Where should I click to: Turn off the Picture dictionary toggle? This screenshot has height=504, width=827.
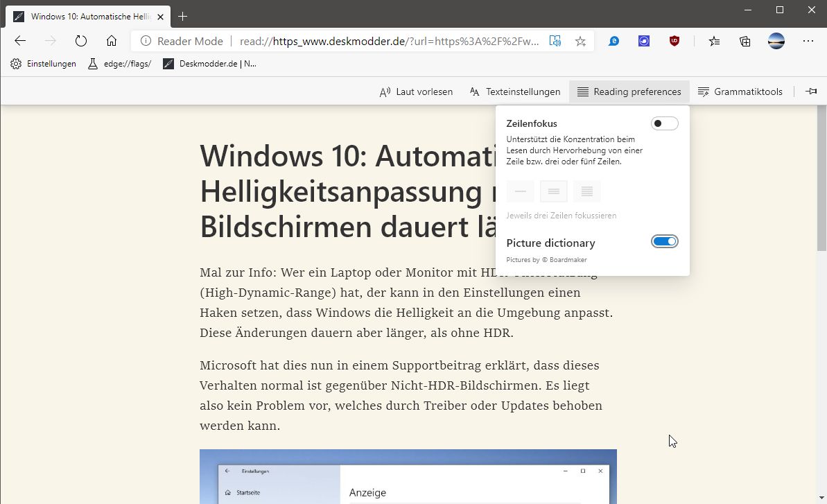point(665,241)
